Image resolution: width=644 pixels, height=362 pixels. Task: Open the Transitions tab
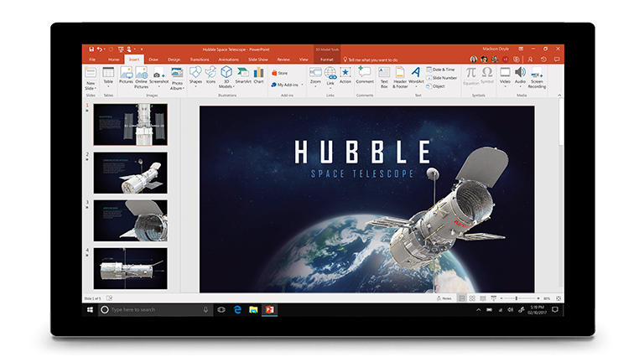200,59
